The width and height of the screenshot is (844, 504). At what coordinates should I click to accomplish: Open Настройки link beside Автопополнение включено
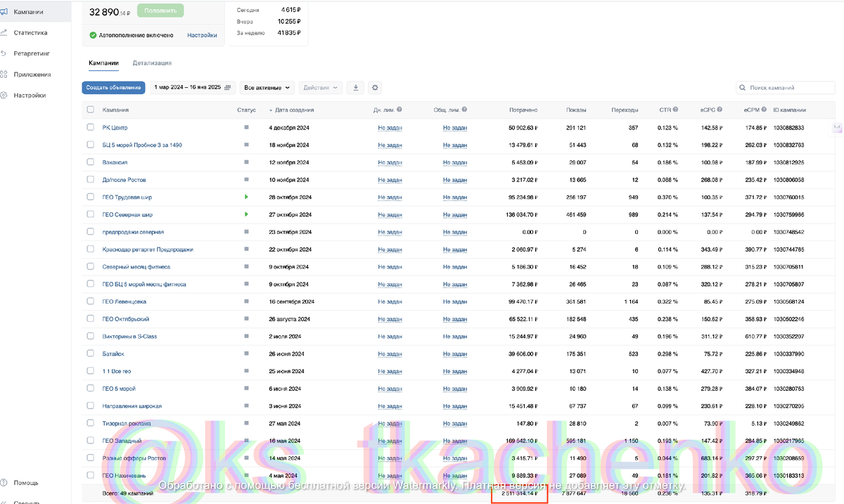202,35
